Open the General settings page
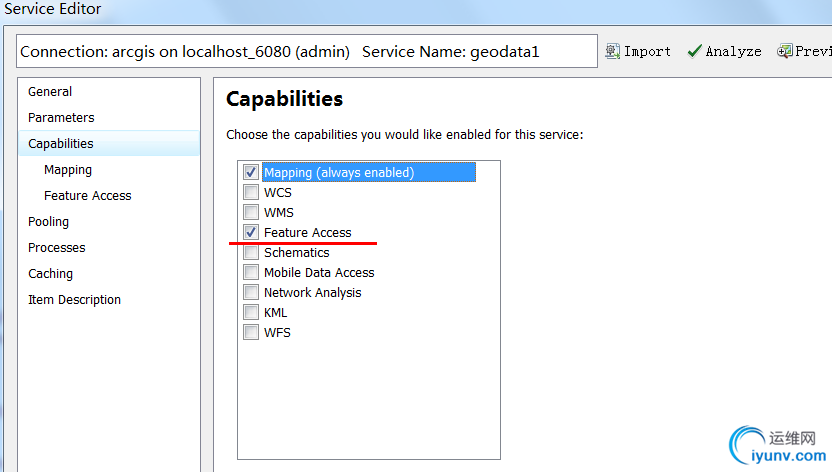This screenshot has height=472, width=832. click(50, 91)
